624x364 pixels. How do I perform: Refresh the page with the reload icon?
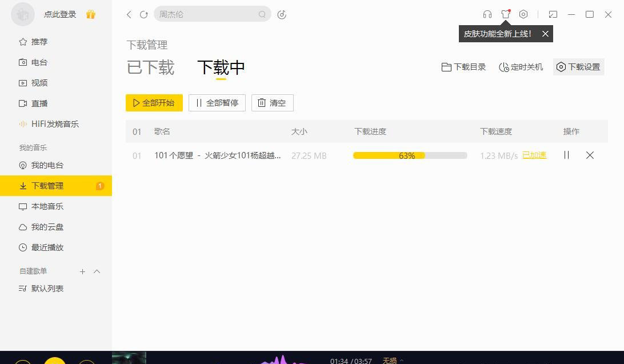pos(144,14)
